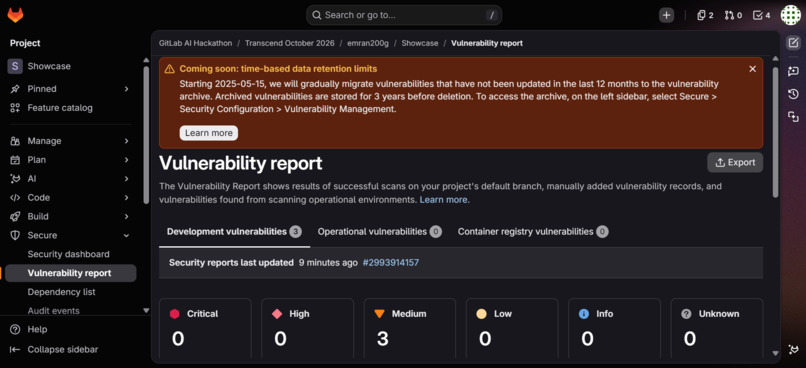Go to emran200g breadcrumb
Screen dimensions: 806x368
click(368, 43)
